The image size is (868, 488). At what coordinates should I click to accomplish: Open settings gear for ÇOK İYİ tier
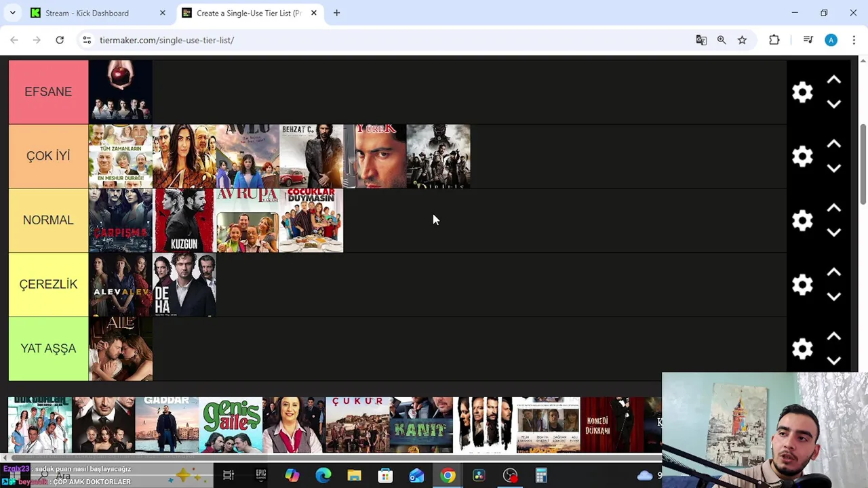[802, 157]
